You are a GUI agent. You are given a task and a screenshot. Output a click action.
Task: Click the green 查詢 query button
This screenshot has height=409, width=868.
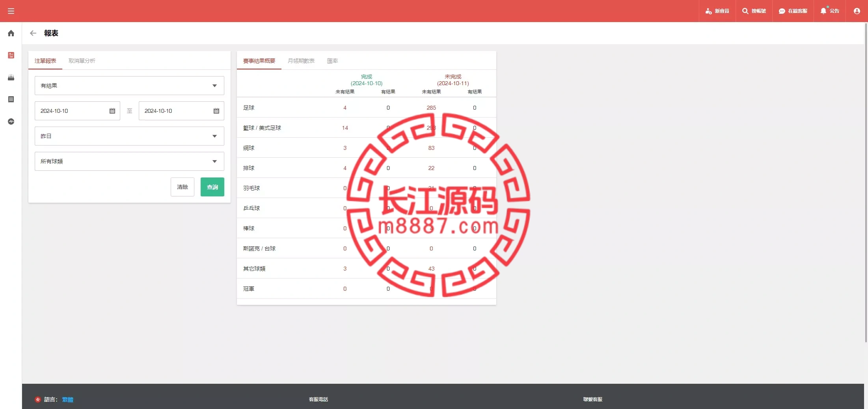tap(212, 187)
